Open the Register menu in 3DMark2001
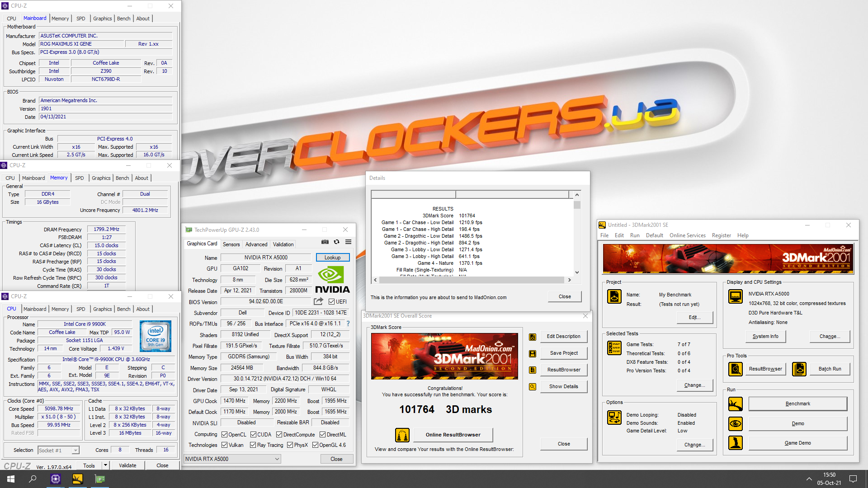 721,235
